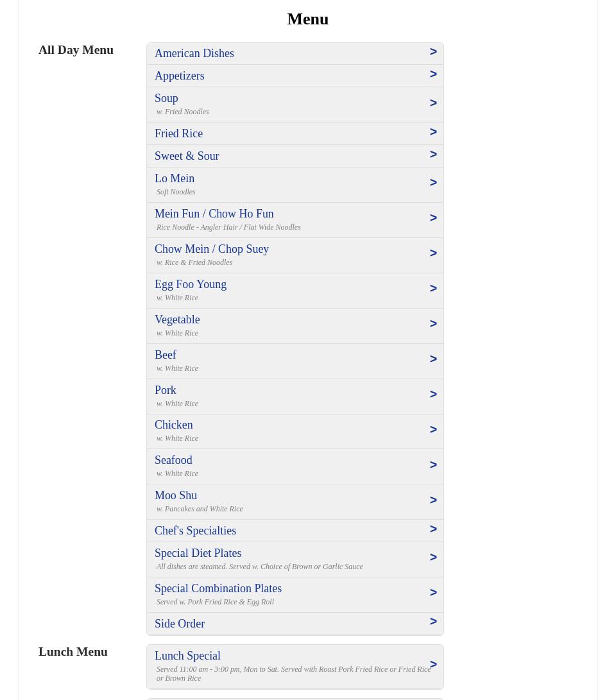The image size is (616, 700).
Task: Open the Mein Fun / Chow Ho Fun category
Action: click(214, 214)
